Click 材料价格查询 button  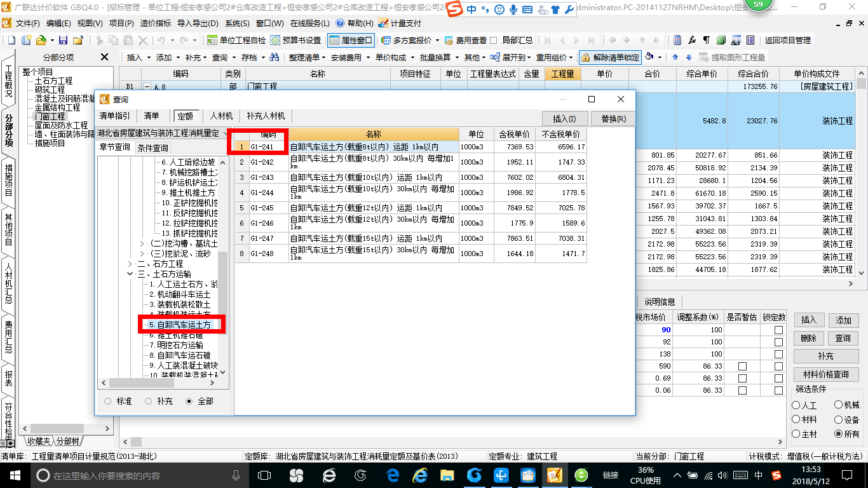tap(825, 374)
